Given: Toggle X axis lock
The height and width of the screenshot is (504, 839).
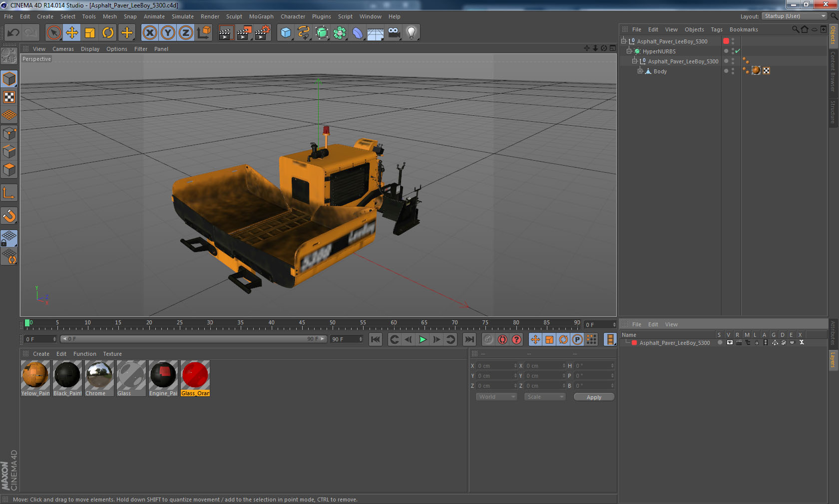Looking at the screenshot, I should point(149,33).
